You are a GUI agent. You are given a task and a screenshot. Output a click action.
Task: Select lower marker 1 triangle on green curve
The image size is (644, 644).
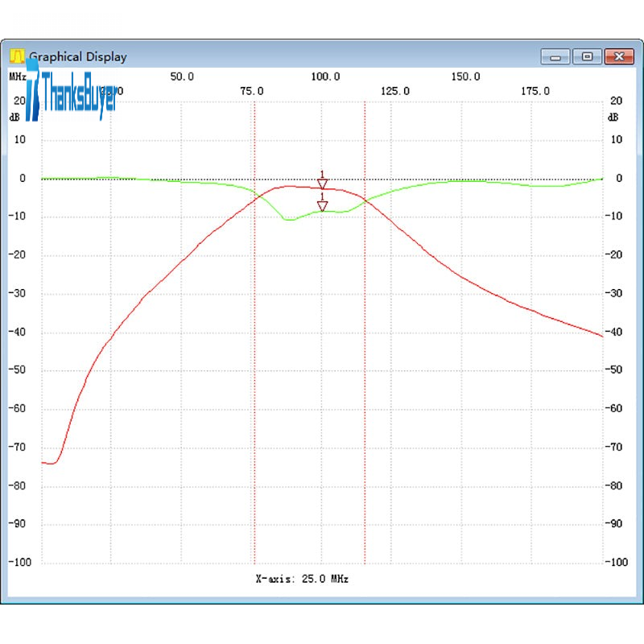322,205
